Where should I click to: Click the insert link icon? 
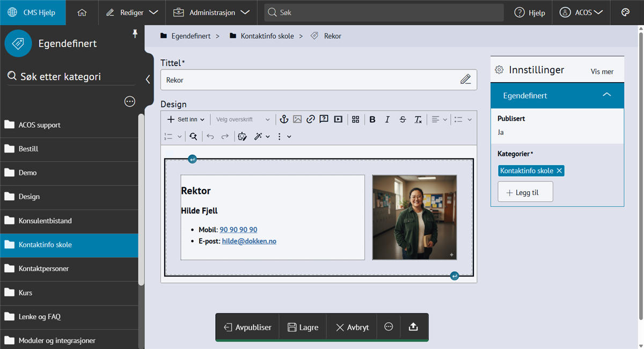tap(311, 119)
